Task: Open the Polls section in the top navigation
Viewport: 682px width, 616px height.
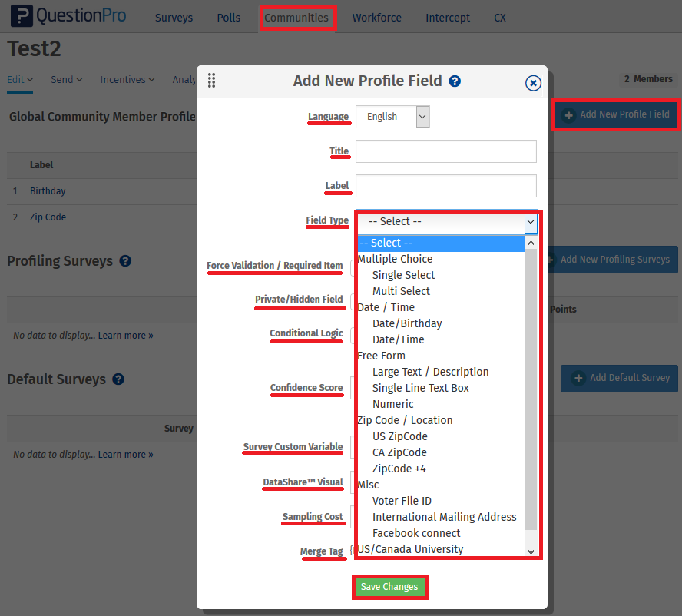Action: 228,17
